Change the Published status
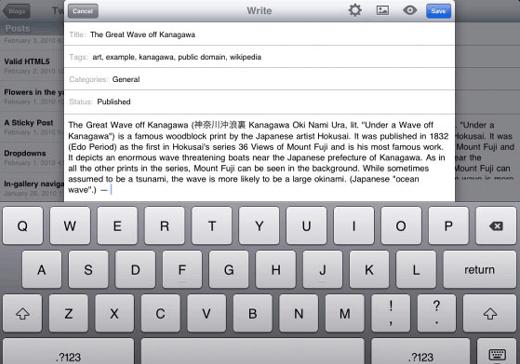The width and height of the screenshot is (520, 364). click(259, 102)
